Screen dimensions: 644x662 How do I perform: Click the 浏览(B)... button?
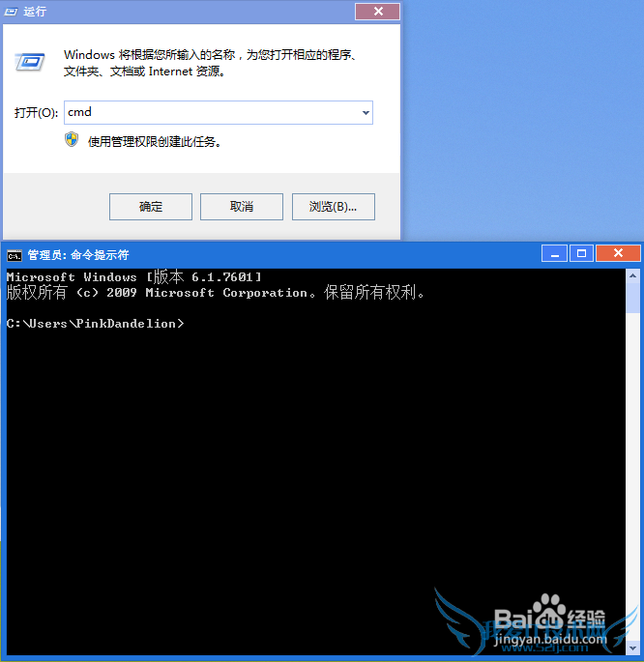click(x=334, y=207)
